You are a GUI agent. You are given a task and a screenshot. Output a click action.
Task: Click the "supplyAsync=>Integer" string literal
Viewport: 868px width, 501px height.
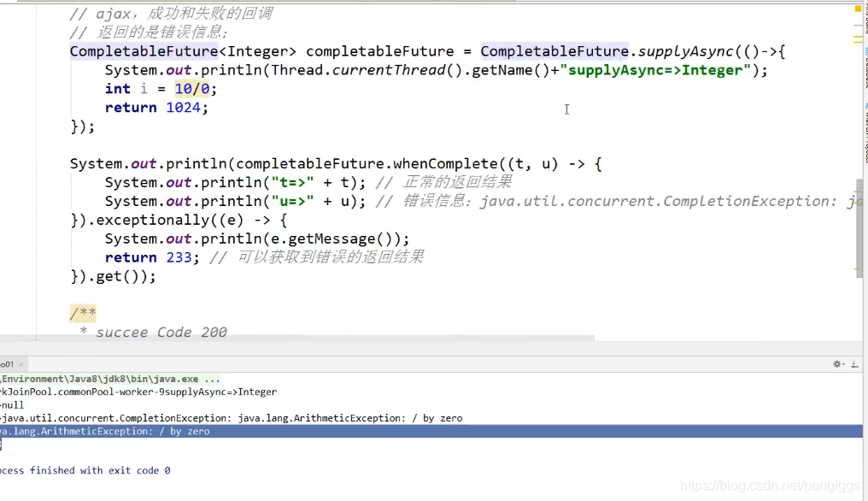655,70
